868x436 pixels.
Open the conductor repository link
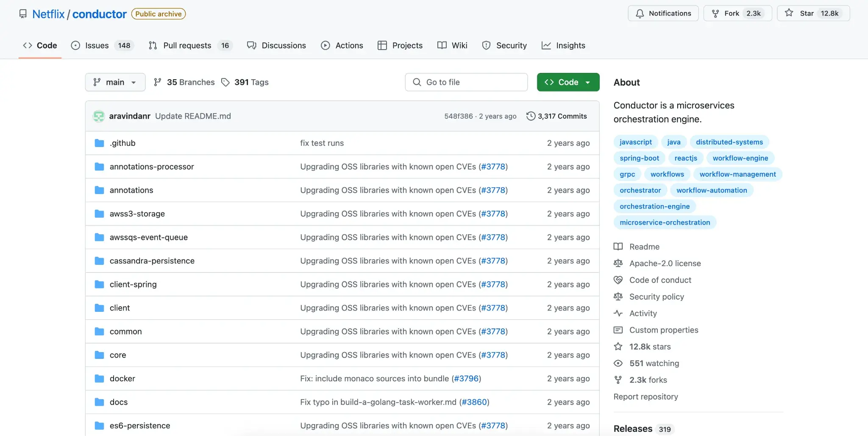click(x=99, y=14)
